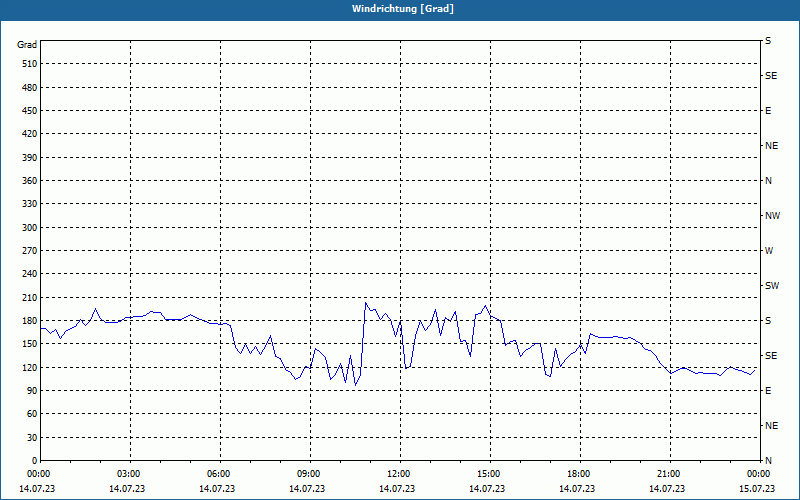Select the 480 y-axis value

30,88
